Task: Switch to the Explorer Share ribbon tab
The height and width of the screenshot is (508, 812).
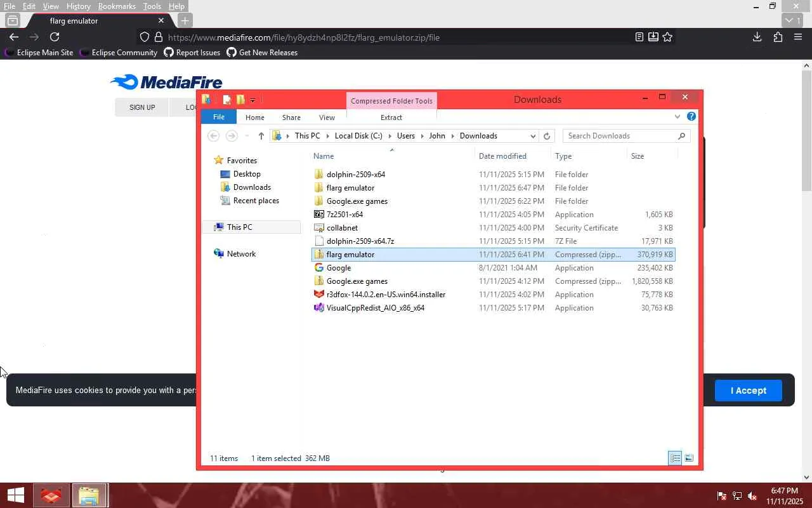Action: click(x=291, y=117)
